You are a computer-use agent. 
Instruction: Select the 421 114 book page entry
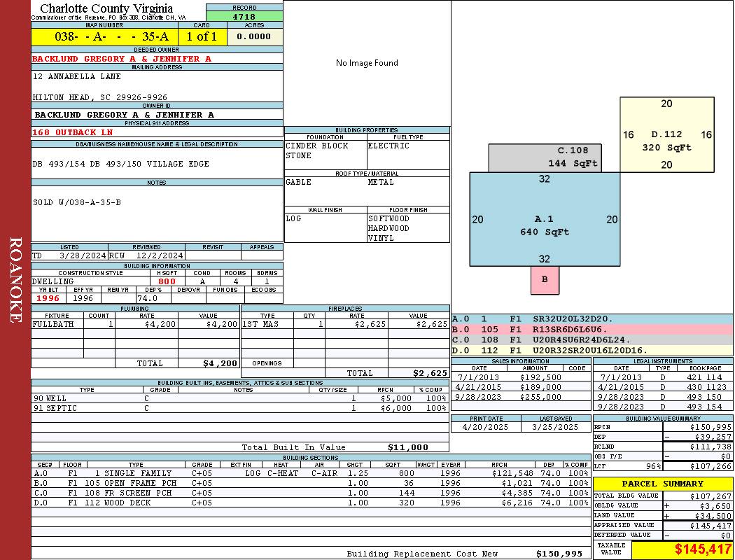click(x=704, y=377)
